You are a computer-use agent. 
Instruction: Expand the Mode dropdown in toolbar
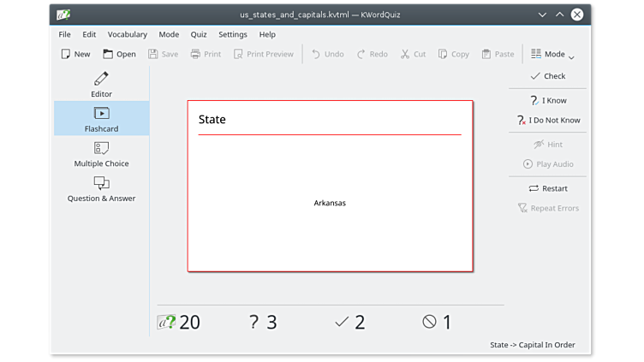pyautogui.click(x=548, y=54)
